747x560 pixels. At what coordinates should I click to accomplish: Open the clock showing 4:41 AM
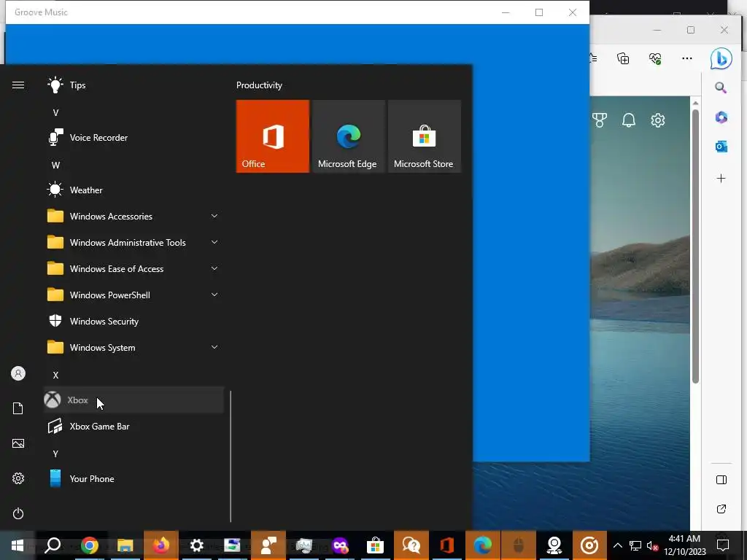pyautogui.click(x=684, y=545)
